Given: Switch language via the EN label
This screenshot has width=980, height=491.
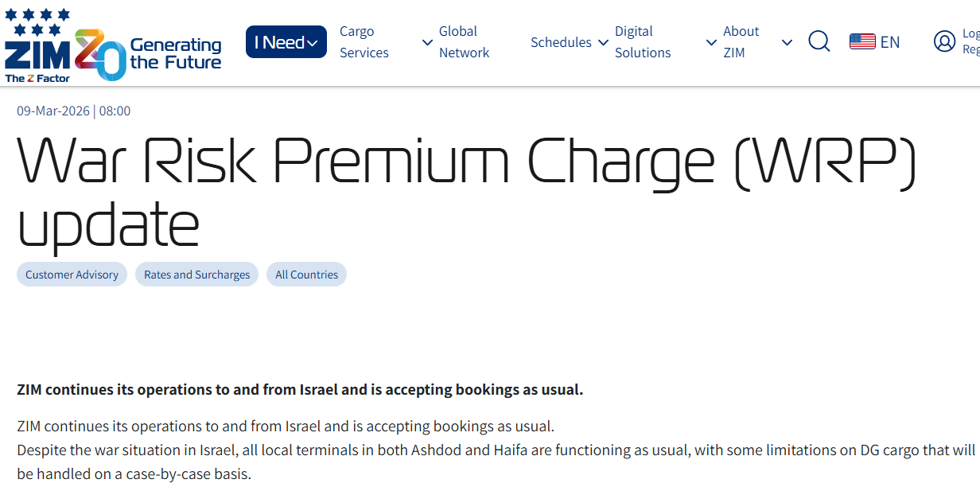Looking at the screenshot, I should 890,42.
